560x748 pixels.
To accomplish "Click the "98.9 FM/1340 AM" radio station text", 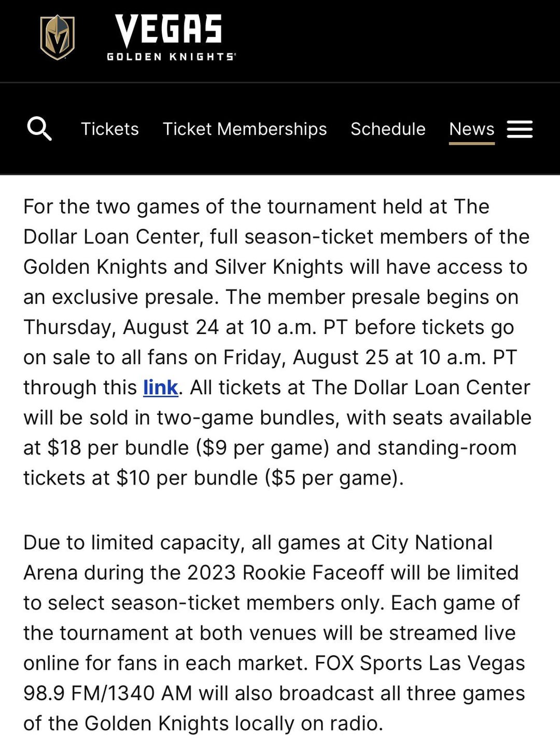I will coord(107,693).
